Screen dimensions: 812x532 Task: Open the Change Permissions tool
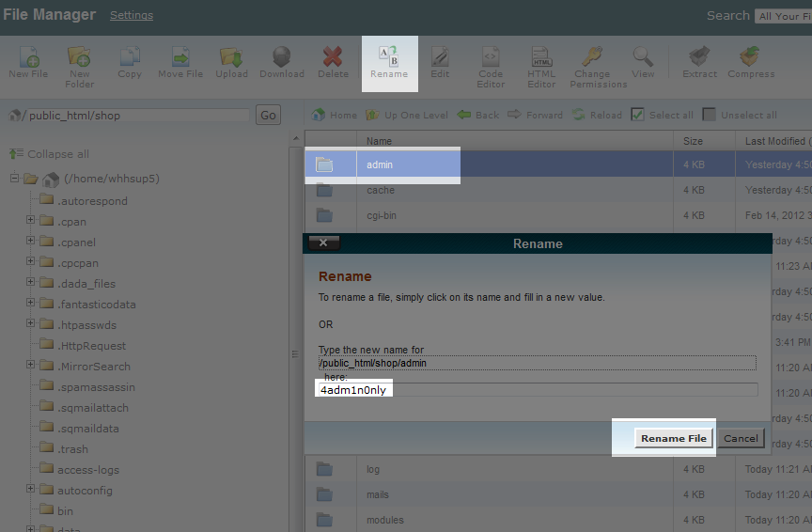tap(592, 58)
